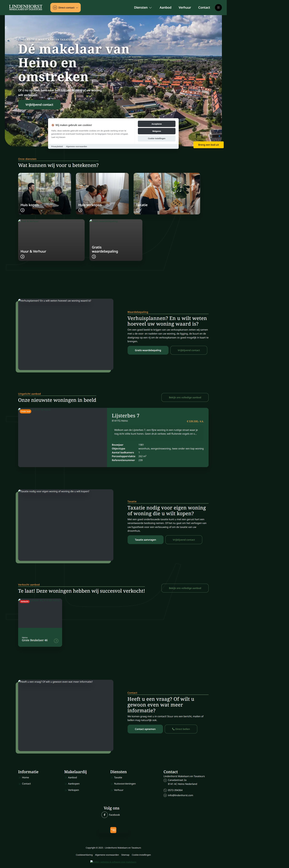
Task: Click the arrow on the Gratis waardebepaling card
Action: (x=94, y=256)
